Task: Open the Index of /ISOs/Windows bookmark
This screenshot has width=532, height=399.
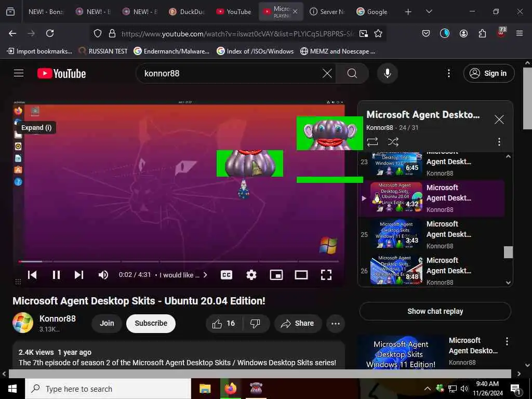Action: (x=255, y=51)
